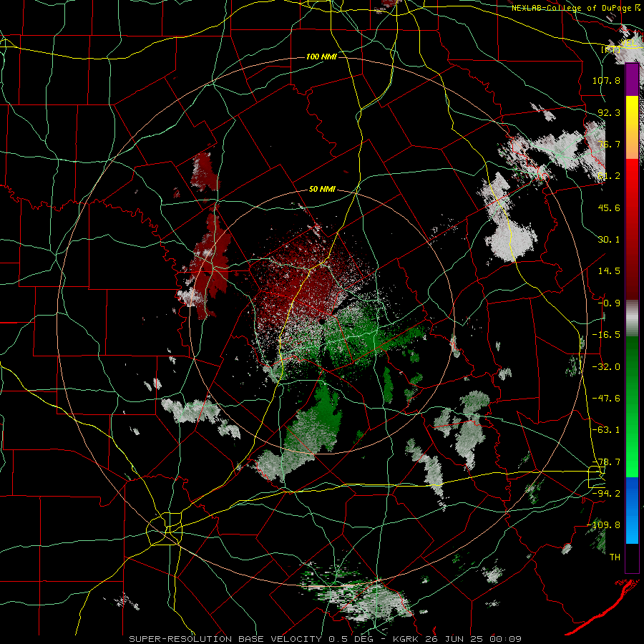Click the [KT] units label

610,49
